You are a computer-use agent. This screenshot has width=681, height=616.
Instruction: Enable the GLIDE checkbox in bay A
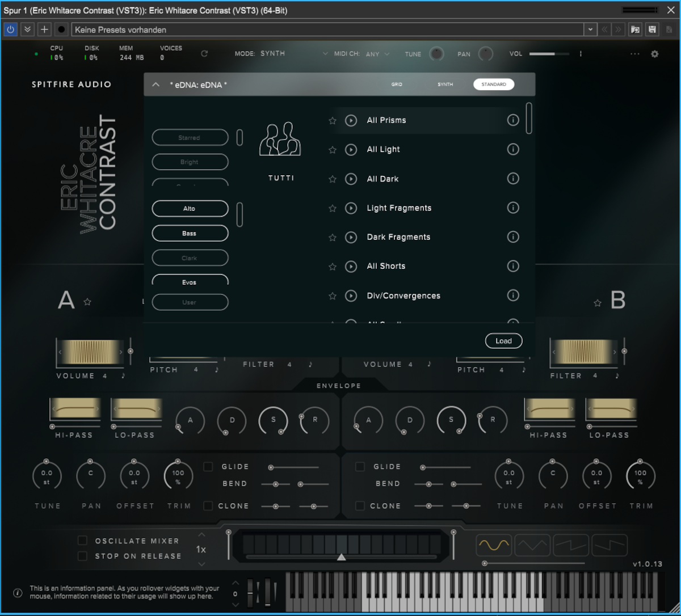(x=208, y=466)
